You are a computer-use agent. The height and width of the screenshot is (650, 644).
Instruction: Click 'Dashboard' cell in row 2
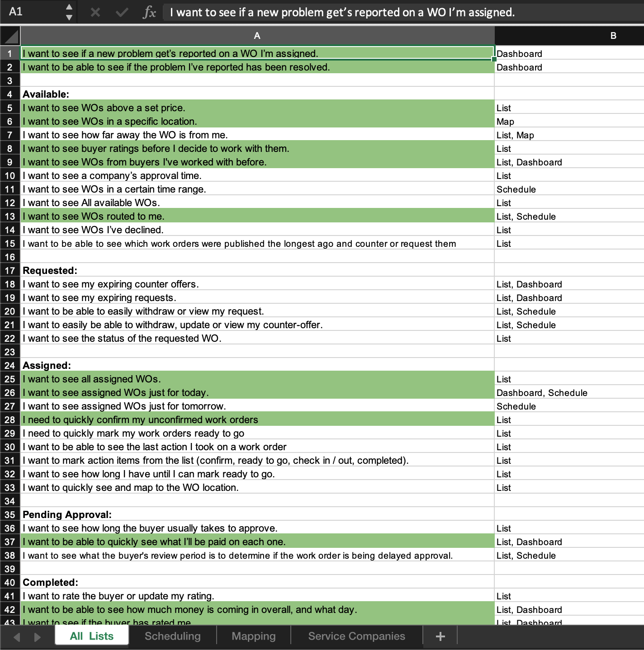[569, 67]
